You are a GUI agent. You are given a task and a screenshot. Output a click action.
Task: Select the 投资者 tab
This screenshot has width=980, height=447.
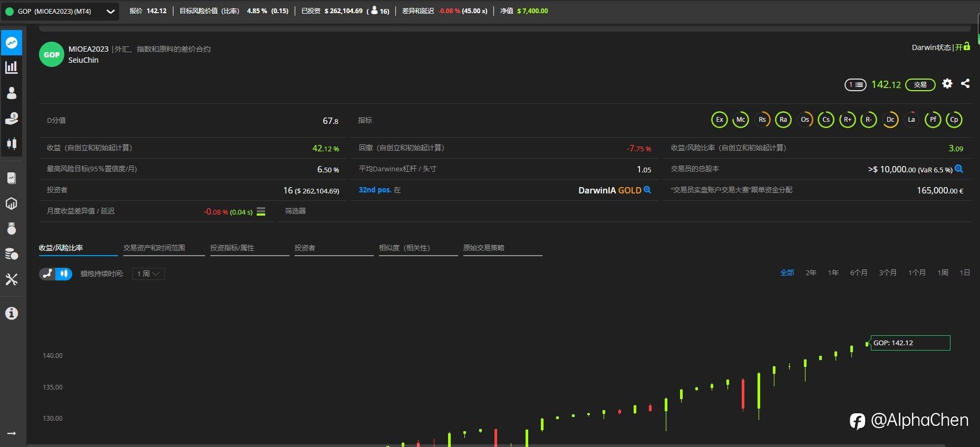tap(334, 248)
